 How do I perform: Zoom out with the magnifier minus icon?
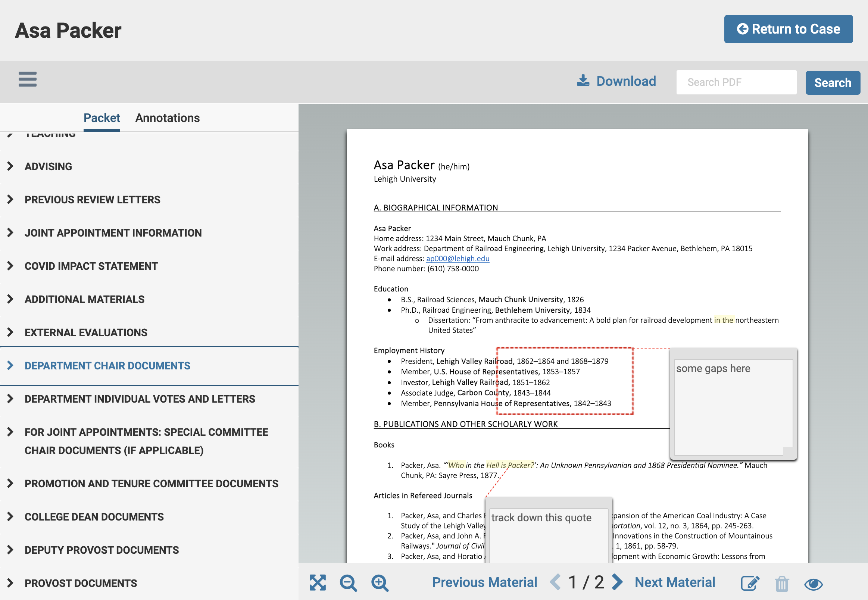coord(349,583)
